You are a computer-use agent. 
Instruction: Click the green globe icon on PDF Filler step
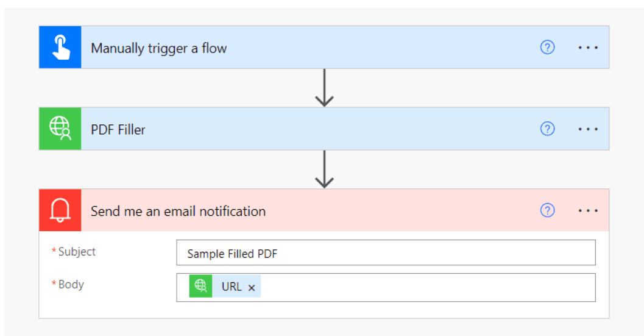click(x=60, y=129)
